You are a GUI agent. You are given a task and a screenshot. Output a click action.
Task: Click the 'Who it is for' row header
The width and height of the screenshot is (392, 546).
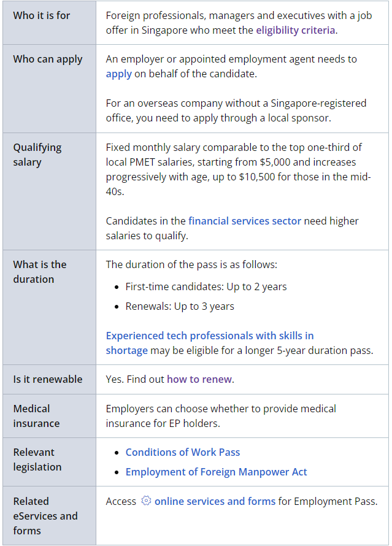coord(42,15)
